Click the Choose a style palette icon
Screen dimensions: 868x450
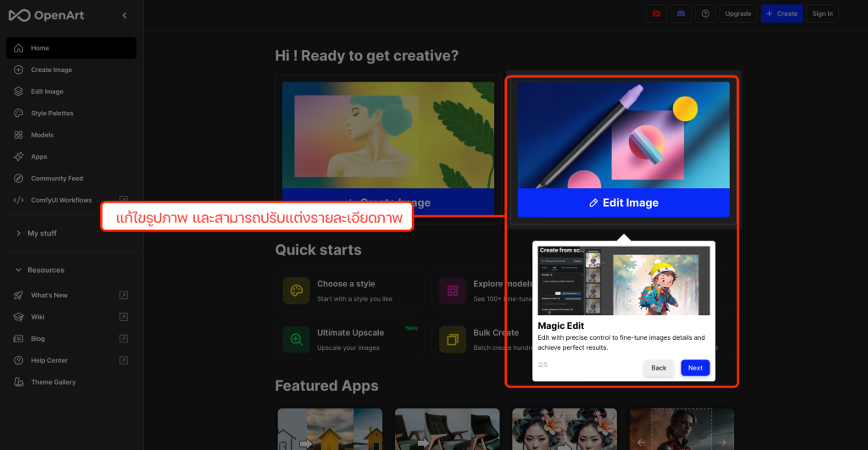tap(296, 291)
